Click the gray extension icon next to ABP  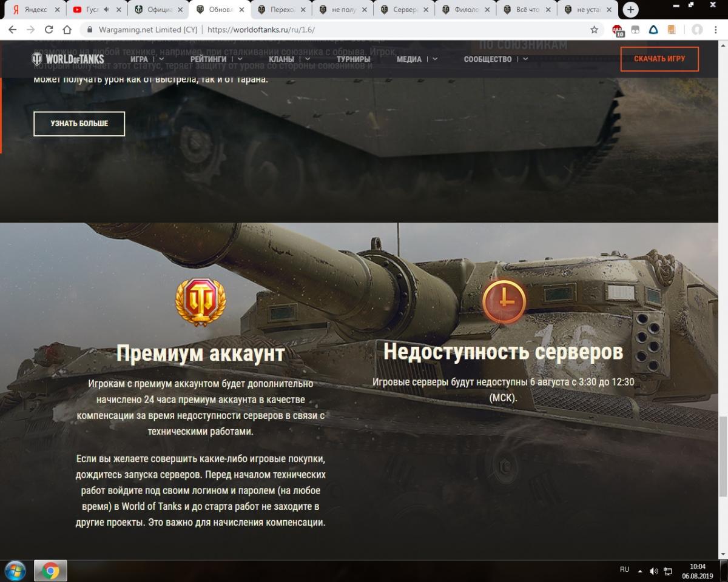tap(635, 29)
